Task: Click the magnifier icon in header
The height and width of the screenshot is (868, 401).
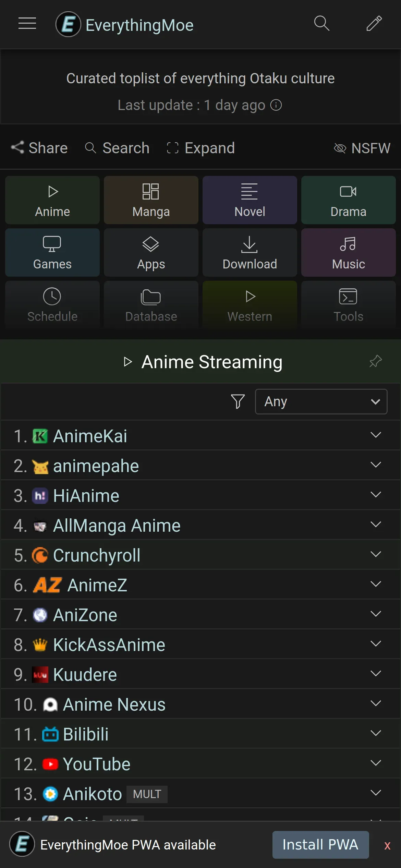Action: point(321,24)
